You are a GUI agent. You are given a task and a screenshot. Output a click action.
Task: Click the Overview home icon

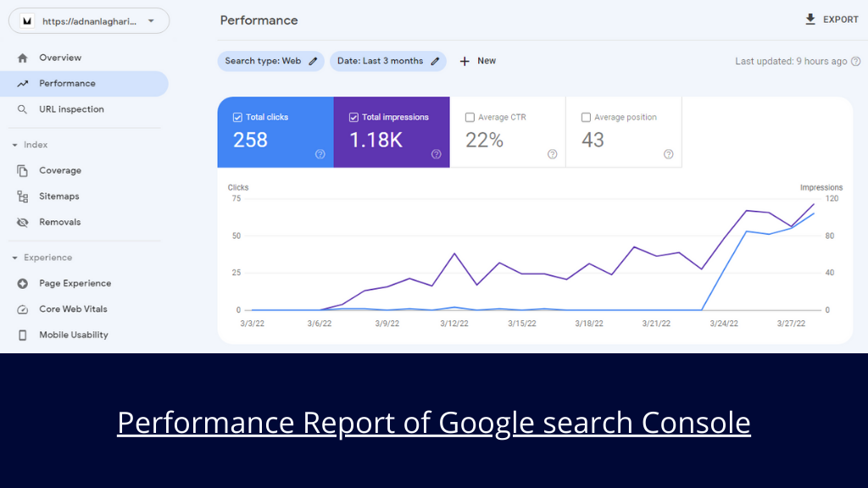[22, 58]
